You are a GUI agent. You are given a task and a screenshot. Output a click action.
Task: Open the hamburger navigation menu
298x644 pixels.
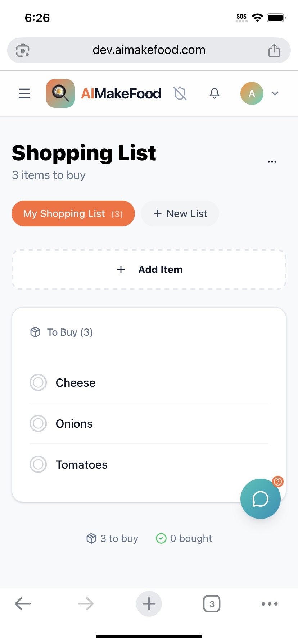(x=24, y=93)
